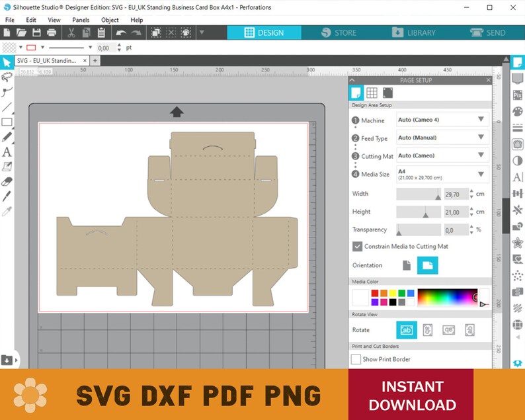Select landscape orientation
The image size is (525, 420).
point(428,265)
